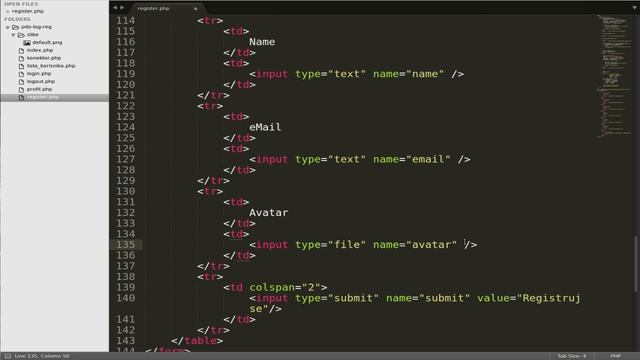Open logout.php from the sidebar

[41, 82]
